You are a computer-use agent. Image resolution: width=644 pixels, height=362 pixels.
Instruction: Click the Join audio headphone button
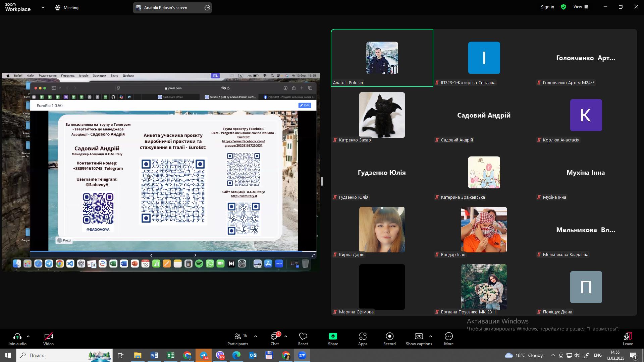click(x=17, y=339)
